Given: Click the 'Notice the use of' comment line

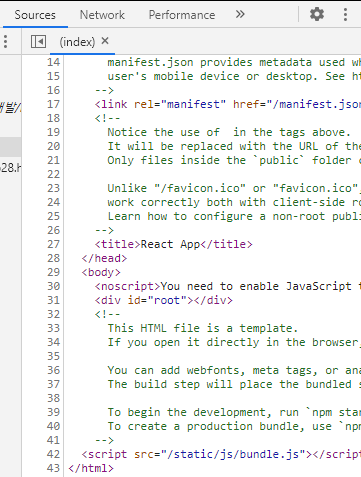Looking at the screenshot, I should click(x=229, y=132).
